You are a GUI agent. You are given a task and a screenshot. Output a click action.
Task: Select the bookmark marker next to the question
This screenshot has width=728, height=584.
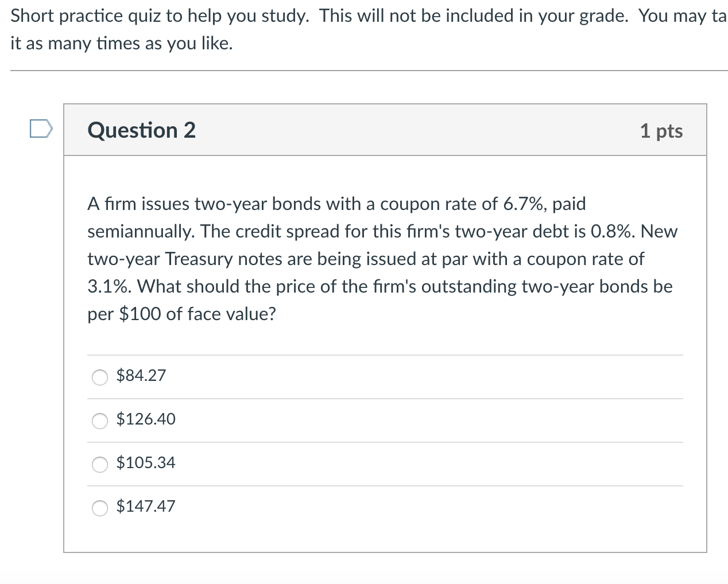click(40, 130)
